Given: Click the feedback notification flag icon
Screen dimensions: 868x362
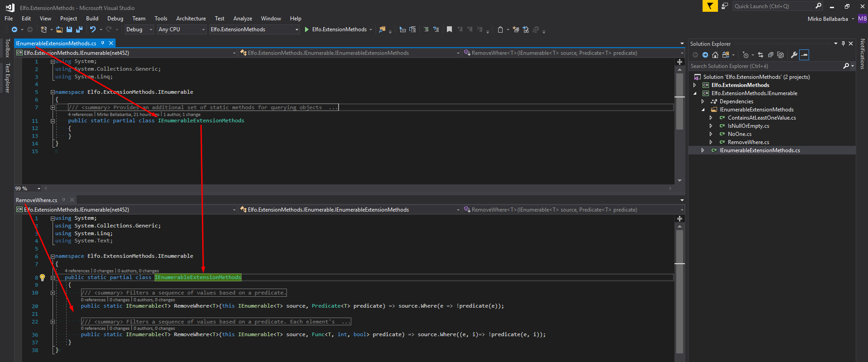Looking at the screenshot, I should pos(710,6).
